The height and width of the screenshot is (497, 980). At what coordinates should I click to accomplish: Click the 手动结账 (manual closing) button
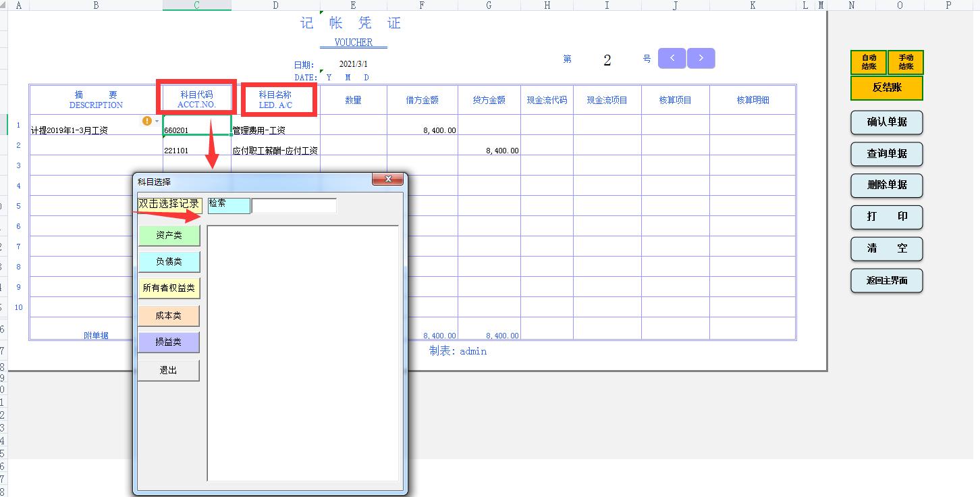[x=906, y=63]
